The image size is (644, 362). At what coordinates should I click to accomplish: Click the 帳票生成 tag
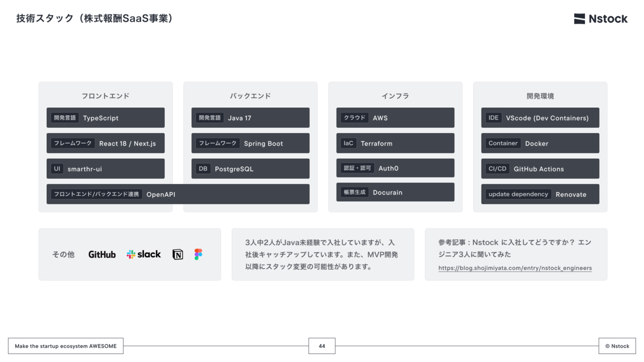point(355,192)
